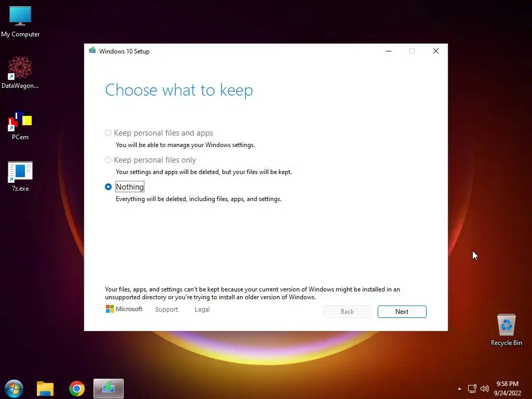The image size is (532, 399).
Task: Close the Windows 10 Setup window
Action: (436, 51)
